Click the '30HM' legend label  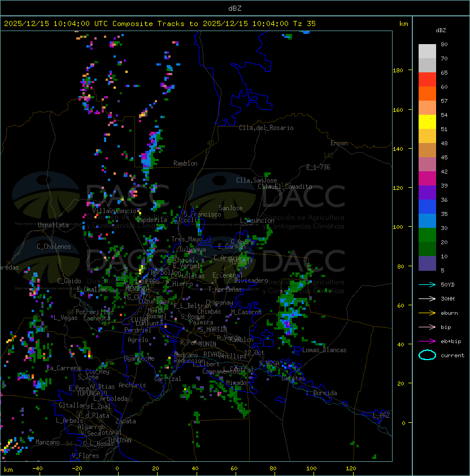tap(447, 298)
